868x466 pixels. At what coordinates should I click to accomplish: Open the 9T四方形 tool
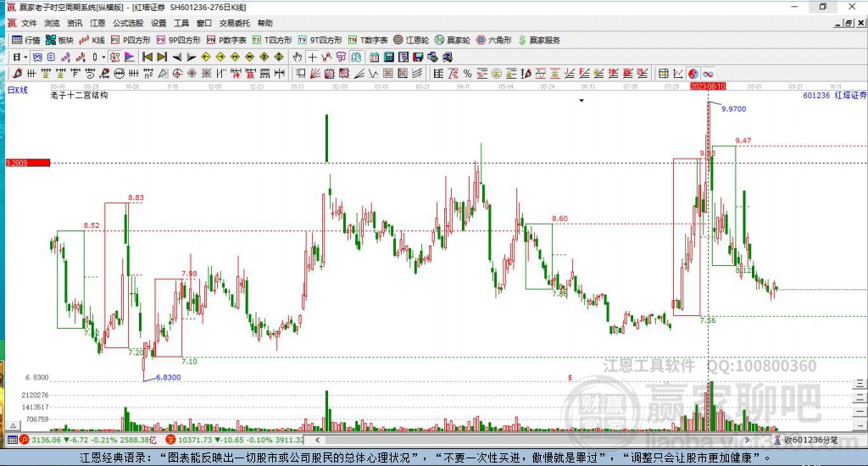coord(320,40)
